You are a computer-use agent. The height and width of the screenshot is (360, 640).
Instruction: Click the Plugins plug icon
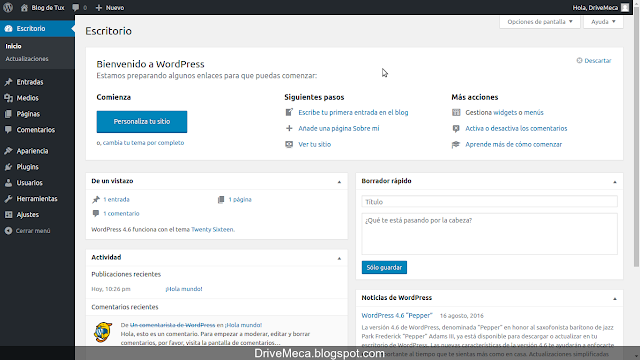[8, 167]
